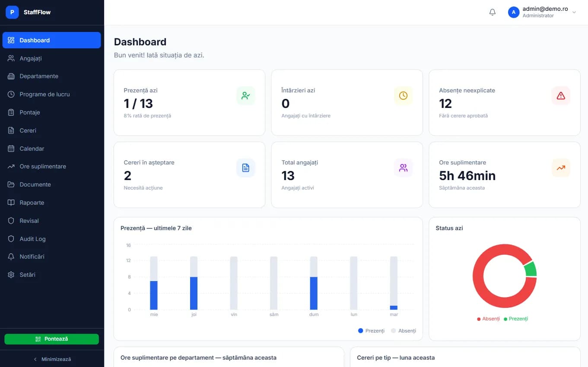Click the Cereri pe tip — luna aceasta heading
This screenshot has width=588, height=367.
pyautogui.click(x=396, y=358)
